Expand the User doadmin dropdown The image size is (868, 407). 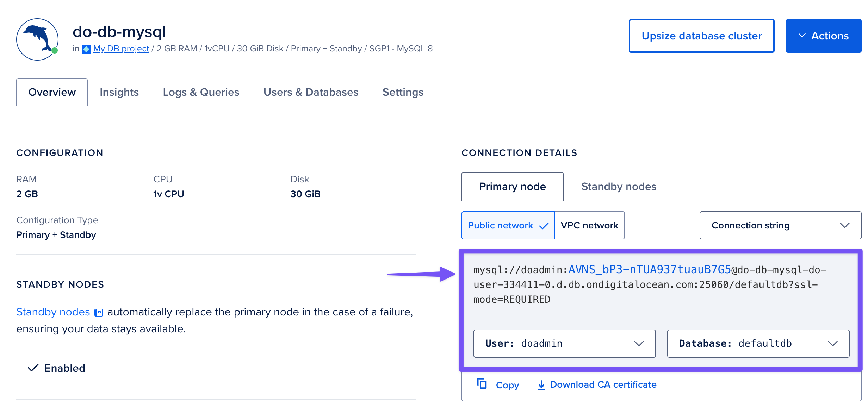coord(564,343)
